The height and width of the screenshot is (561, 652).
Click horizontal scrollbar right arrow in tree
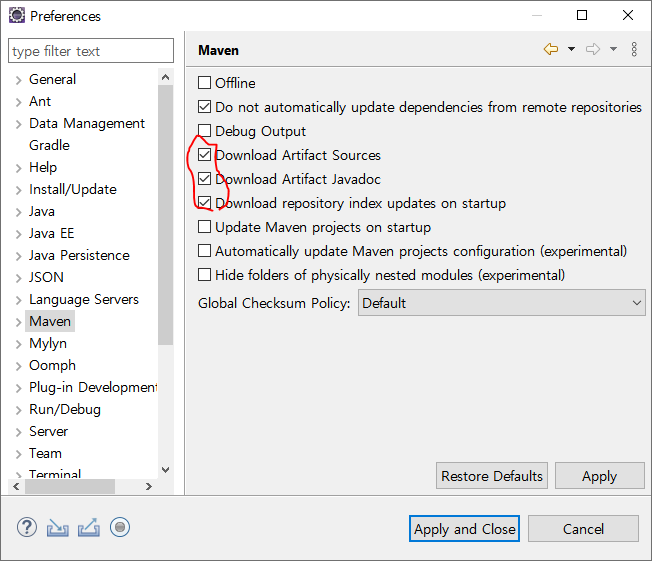[148, 486]
